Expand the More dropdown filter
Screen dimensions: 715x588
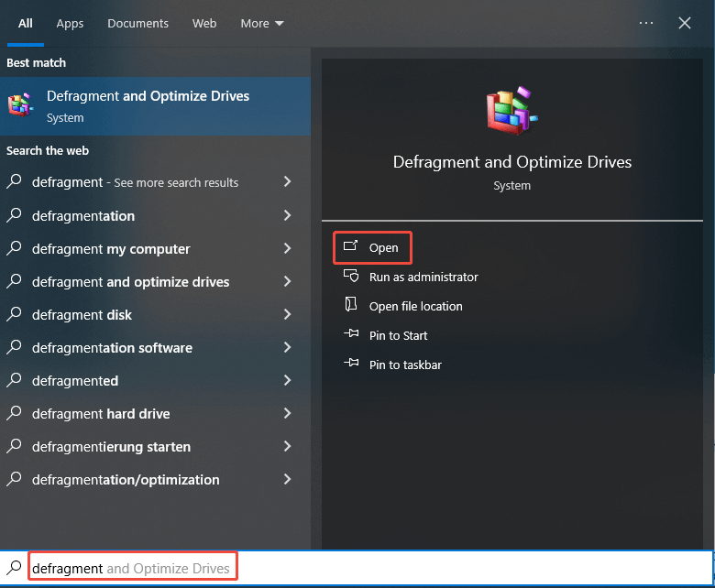pyautogui.click(x=261, y=23)
